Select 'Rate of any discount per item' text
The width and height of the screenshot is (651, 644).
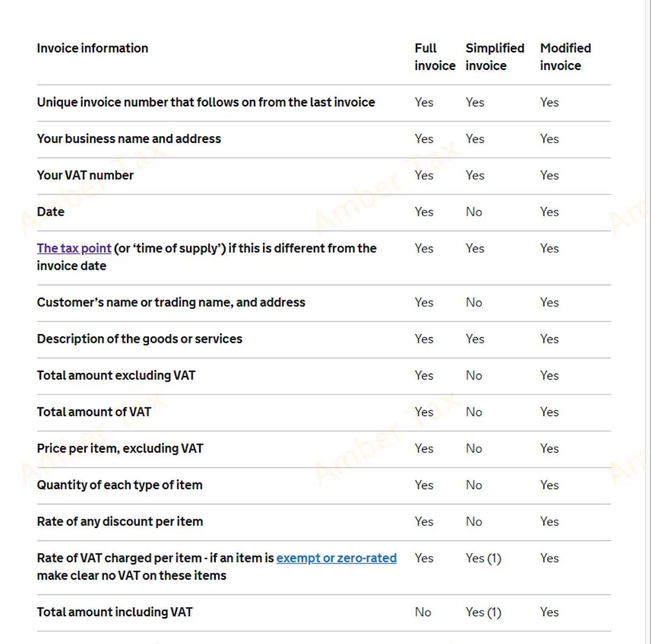tap(120, 521)
